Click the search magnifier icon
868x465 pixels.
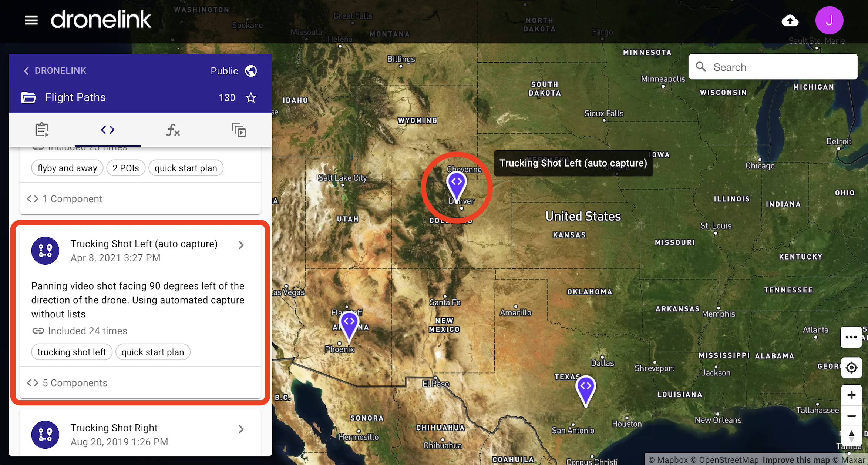tap(701, 67)
